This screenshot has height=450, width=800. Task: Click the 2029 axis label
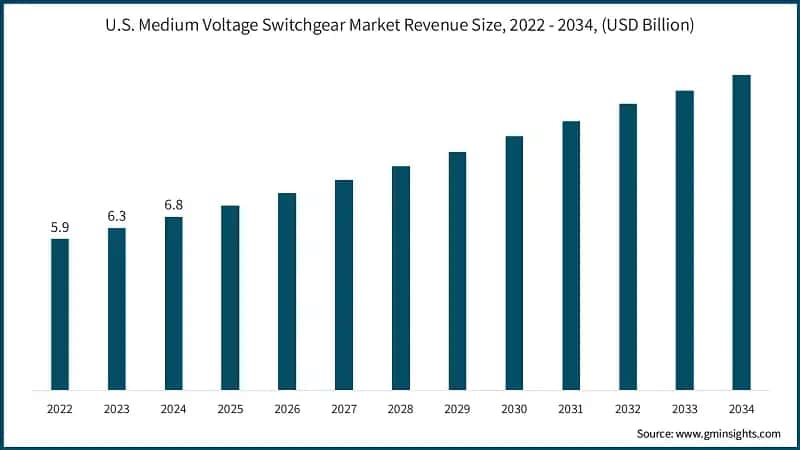[458, 409]
